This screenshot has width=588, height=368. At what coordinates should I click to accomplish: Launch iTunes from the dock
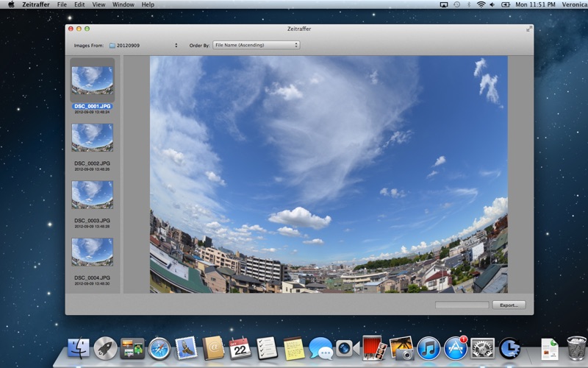428,347
